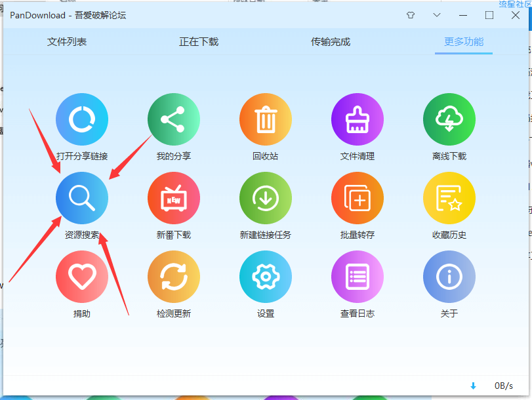The image size is (532, 400).
Task: Open 资源搜索 magnifier icon
Action: 82,198
